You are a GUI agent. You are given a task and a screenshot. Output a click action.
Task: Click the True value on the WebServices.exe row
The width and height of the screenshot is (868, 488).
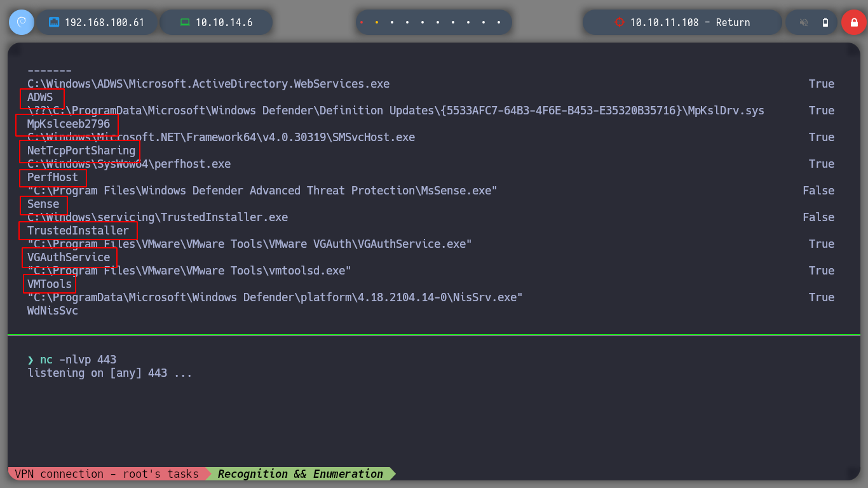[x=822, y=84]
